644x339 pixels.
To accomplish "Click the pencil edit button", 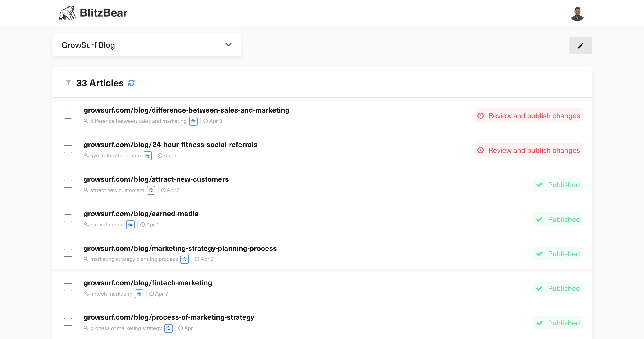I will pos(580,46).
